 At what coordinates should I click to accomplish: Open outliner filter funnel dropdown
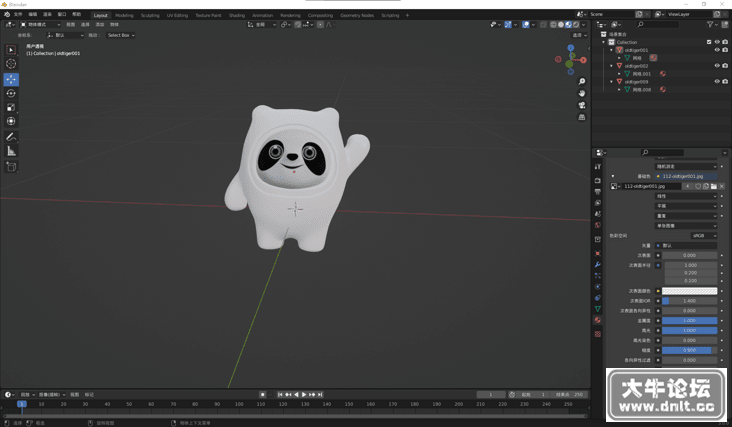tap(712, 24)
